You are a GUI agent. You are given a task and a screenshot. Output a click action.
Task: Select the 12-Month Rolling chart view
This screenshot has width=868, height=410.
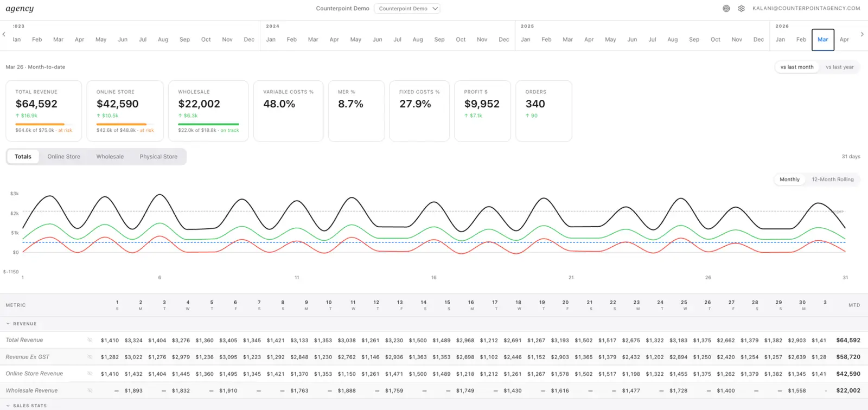coord(832,180)
